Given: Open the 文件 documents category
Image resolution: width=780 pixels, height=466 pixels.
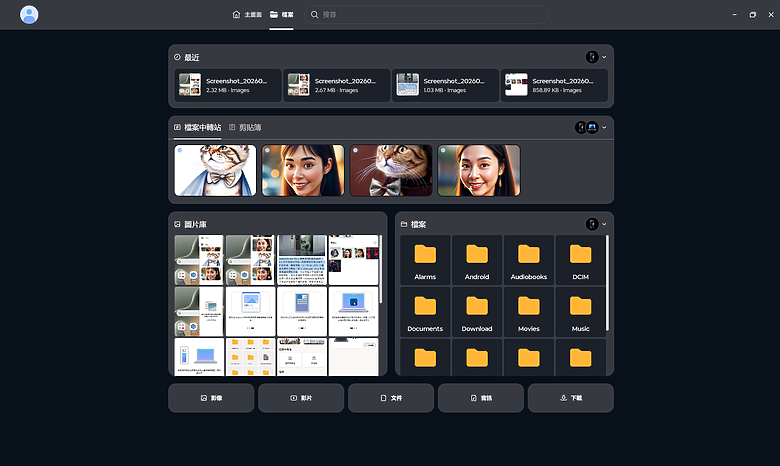Looking at the screenshot, I should (x=391, y=398).
